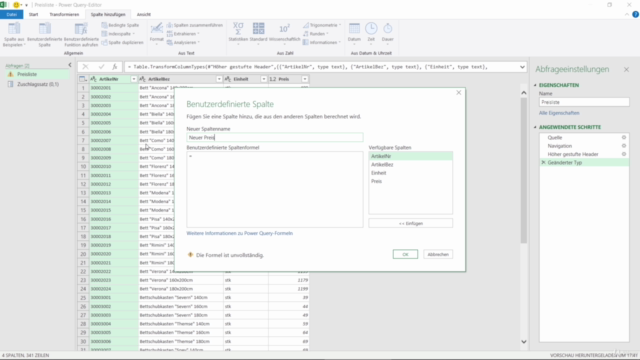
Task: Collapse the Eigenschaften section
Action: [535, 85]
